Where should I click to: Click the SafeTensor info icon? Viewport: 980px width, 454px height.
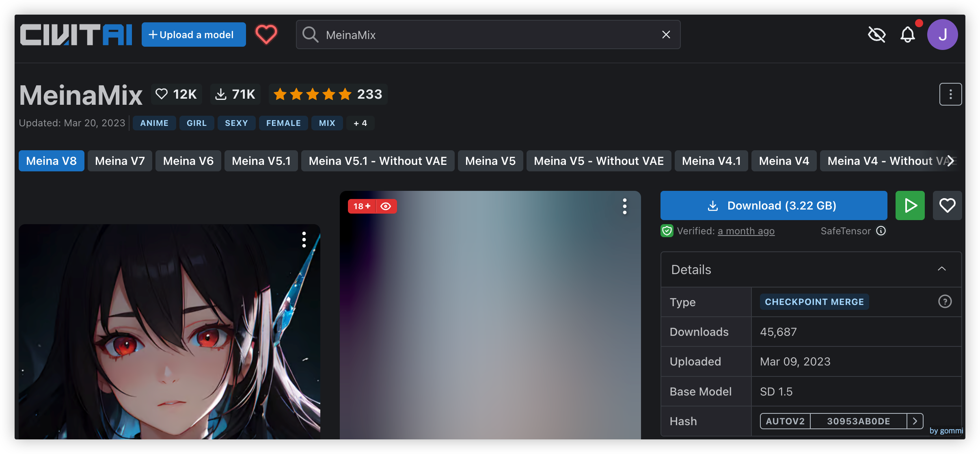click(881, 231)
